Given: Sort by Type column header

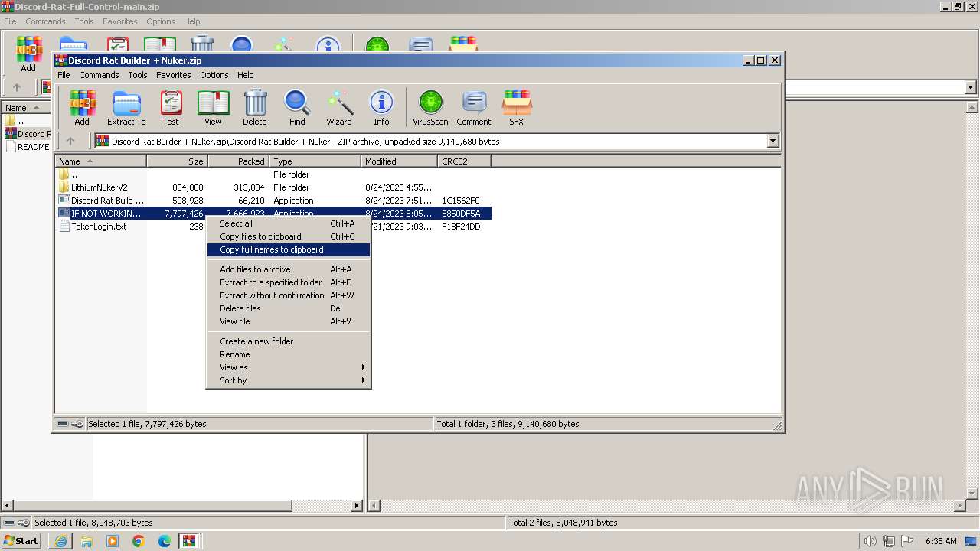Looking at the screenshot, I should pos(315,161).
